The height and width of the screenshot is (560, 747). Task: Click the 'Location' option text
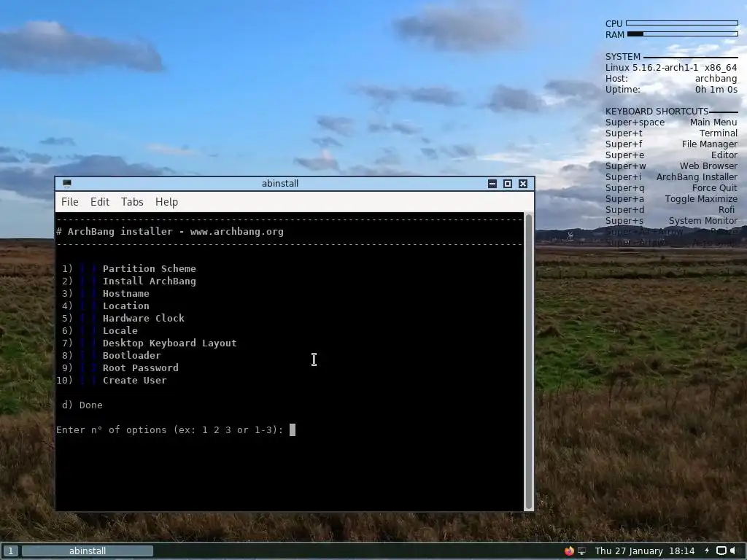(125, 306)
